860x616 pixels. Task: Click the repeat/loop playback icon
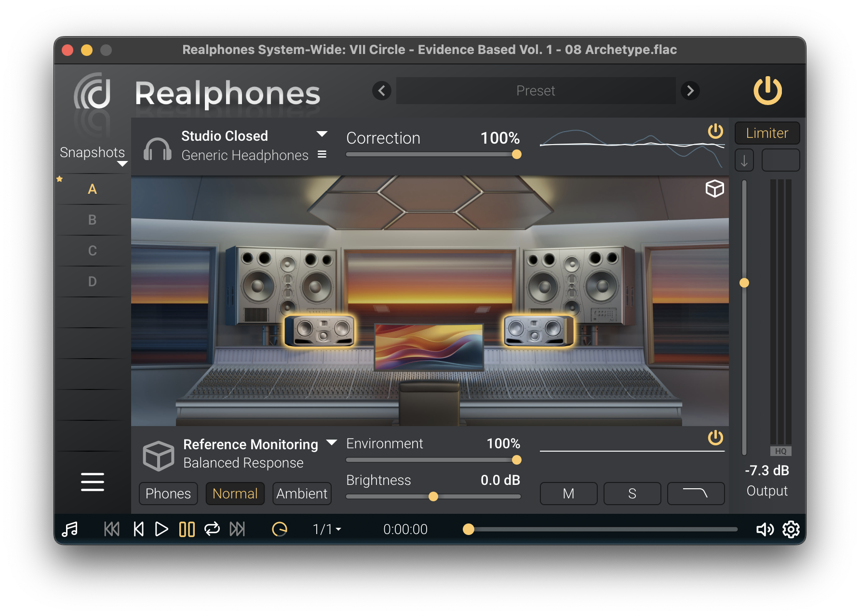[x=212, y=529]
